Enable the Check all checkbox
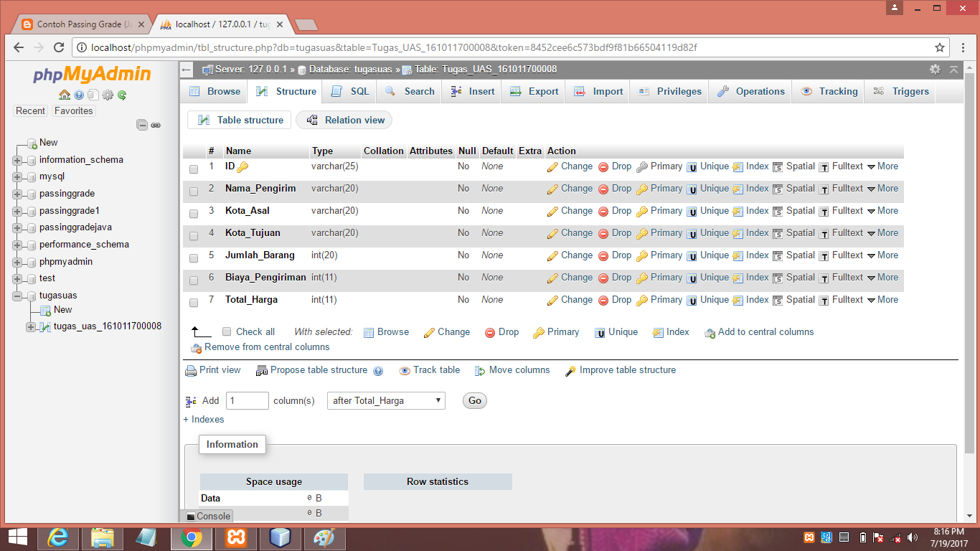980x551 pixels. click(x=226, y=331)
